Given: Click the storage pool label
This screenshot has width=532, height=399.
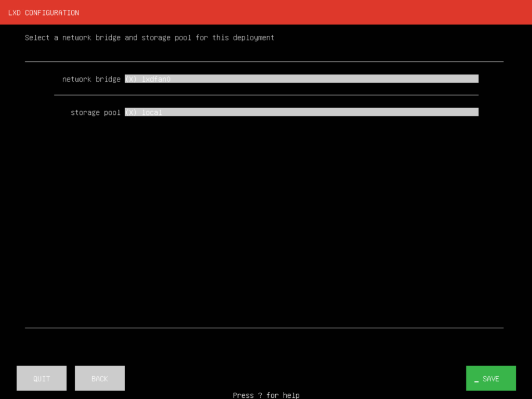Looking at the screenshot, I should click(x=95, y=112).
